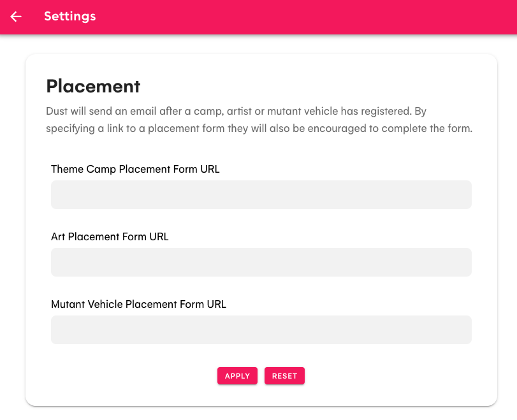Viewport: 517px width, 420px height.
Task: Click the Theme Camp Placement Form URL label
Action: coord(135,169)
